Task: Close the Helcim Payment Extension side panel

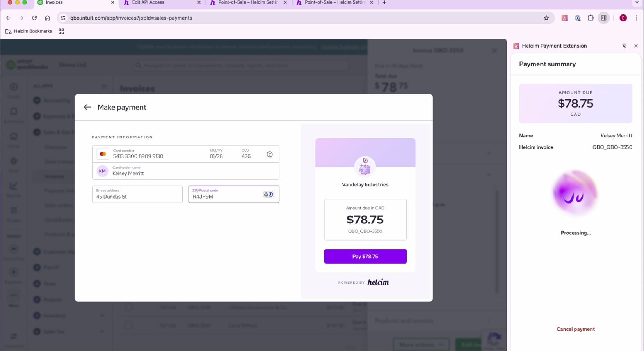Action: (636, 46)
